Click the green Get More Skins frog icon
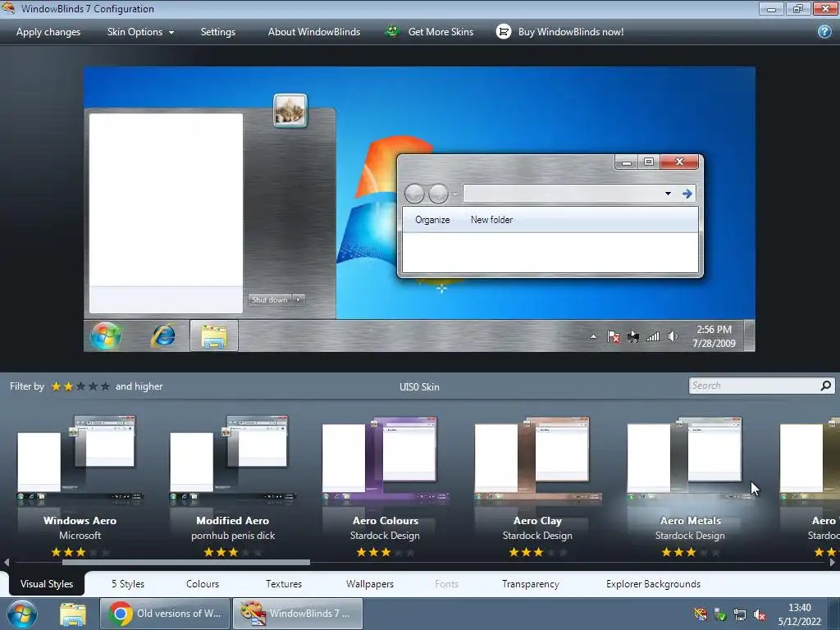The width and height of the screenshot is (840, 630). [x=392, y=32]
